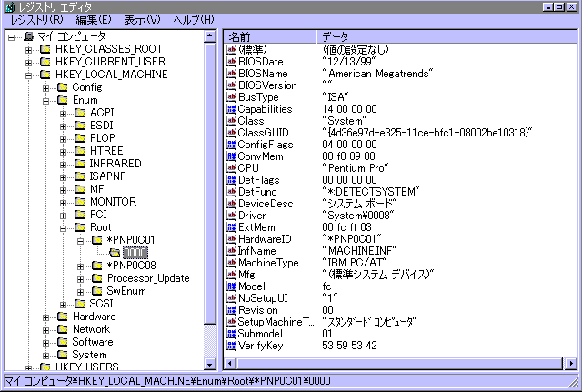Click the string value icon next to BIOSDate
Screen dimensions: 582x392
tap(231, 61)
